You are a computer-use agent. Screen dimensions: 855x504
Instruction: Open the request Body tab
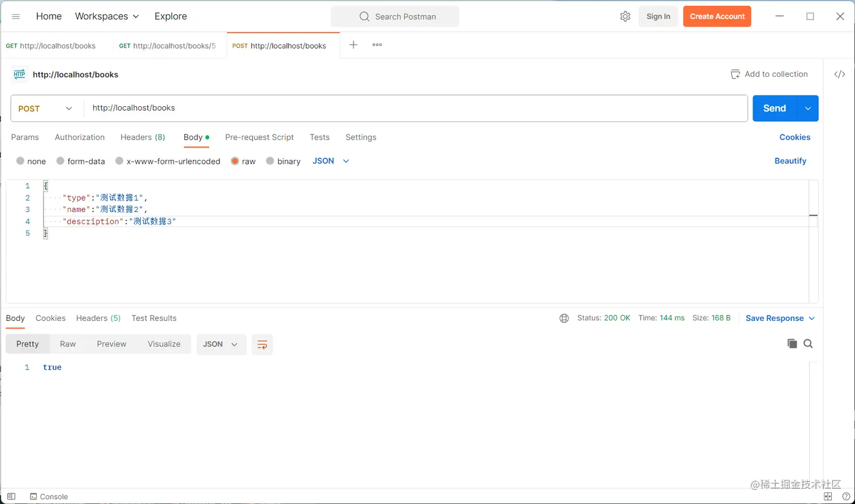tap(196, 137)
